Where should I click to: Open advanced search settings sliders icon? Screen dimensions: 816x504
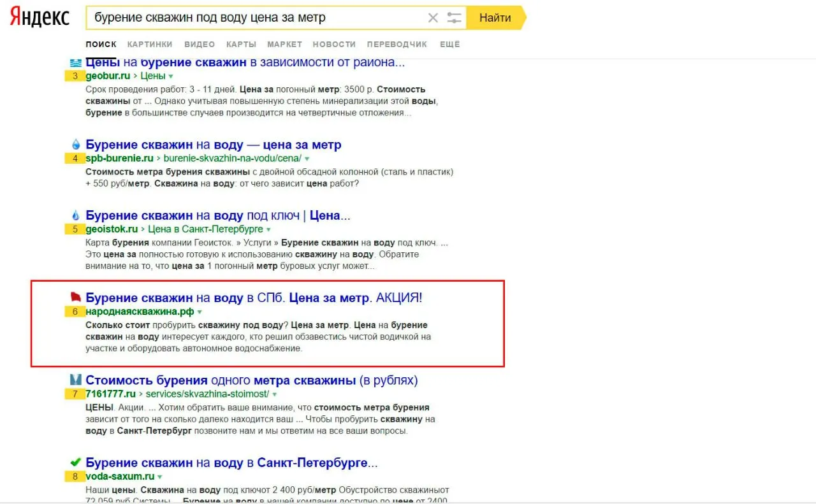454,18
